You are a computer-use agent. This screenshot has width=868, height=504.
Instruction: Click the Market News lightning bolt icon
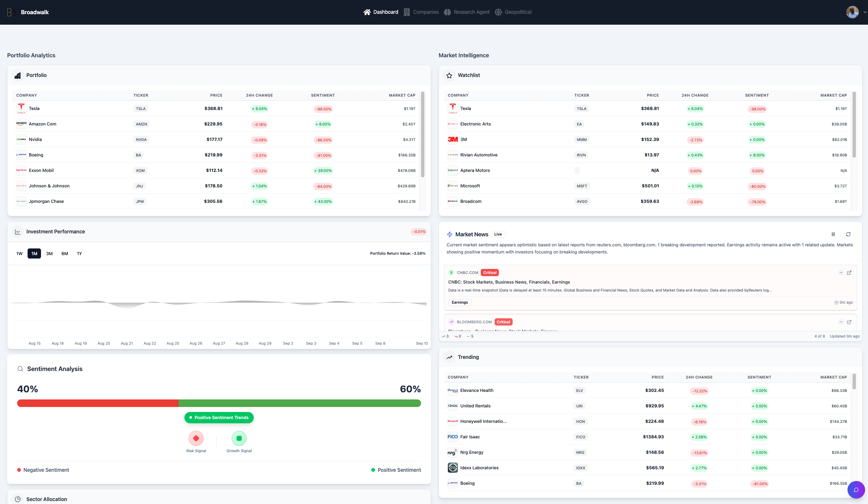[x=449, y=234]
